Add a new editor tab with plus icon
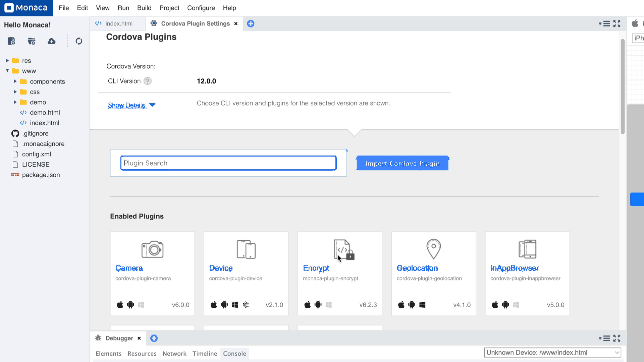The height and width of the screenshot is (362, 644). [x=251, y=23]
